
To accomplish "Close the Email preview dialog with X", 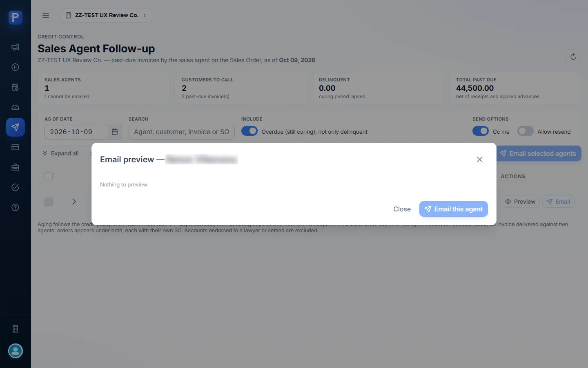I will click(x=480, y=159).
